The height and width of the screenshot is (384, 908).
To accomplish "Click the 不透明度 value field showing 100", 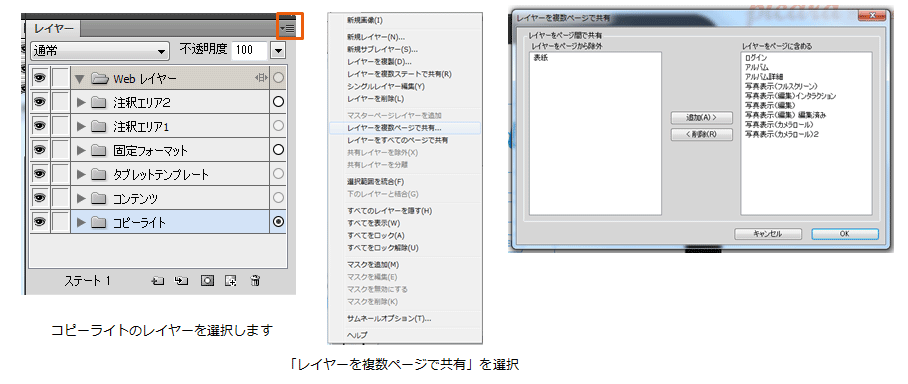I will [249, 51].
